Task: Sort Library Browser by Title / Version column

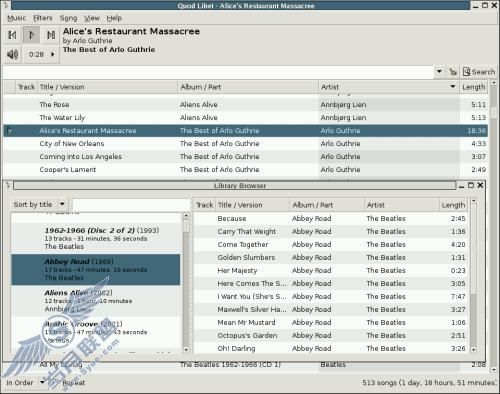Action: click(253, 205)
